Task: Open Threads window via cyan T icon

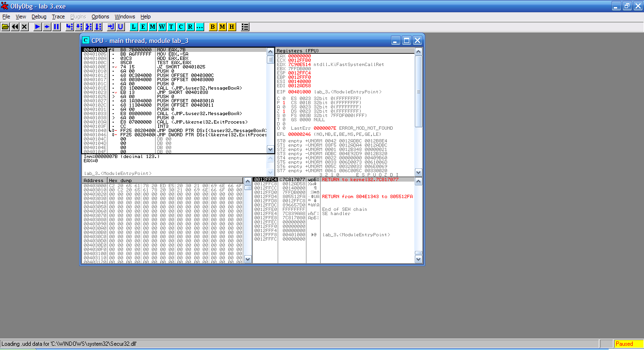Action: pos(171,27)
